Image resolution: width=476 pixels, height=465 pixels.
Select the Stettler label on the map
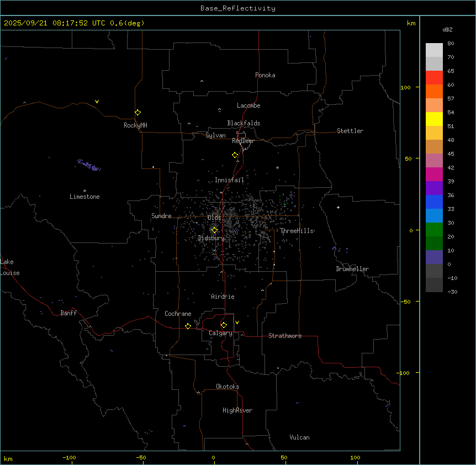click(x=350, y=131)
